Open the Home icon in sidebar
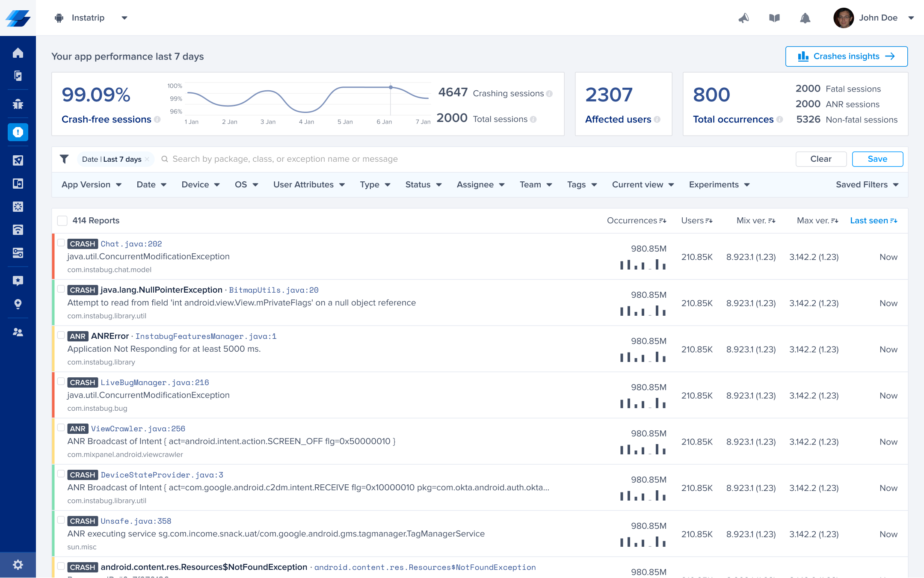 click(x=18, y=53)
